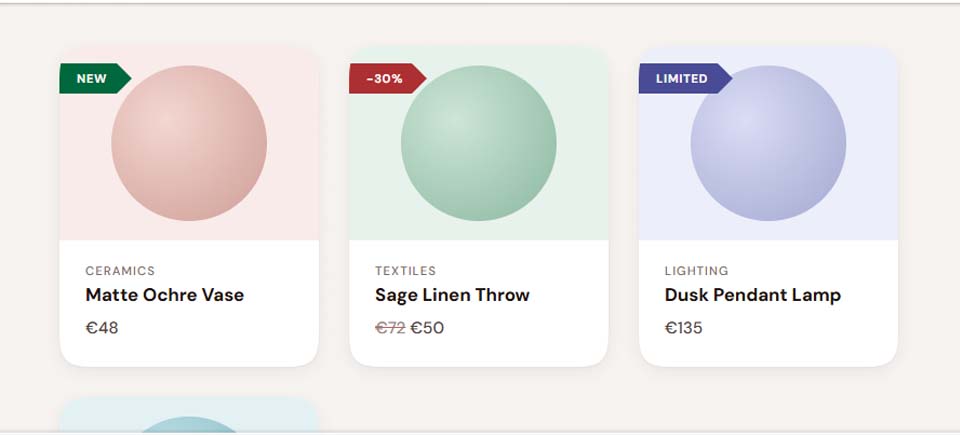Select the CERAMICS category label

tap(120, 271)
